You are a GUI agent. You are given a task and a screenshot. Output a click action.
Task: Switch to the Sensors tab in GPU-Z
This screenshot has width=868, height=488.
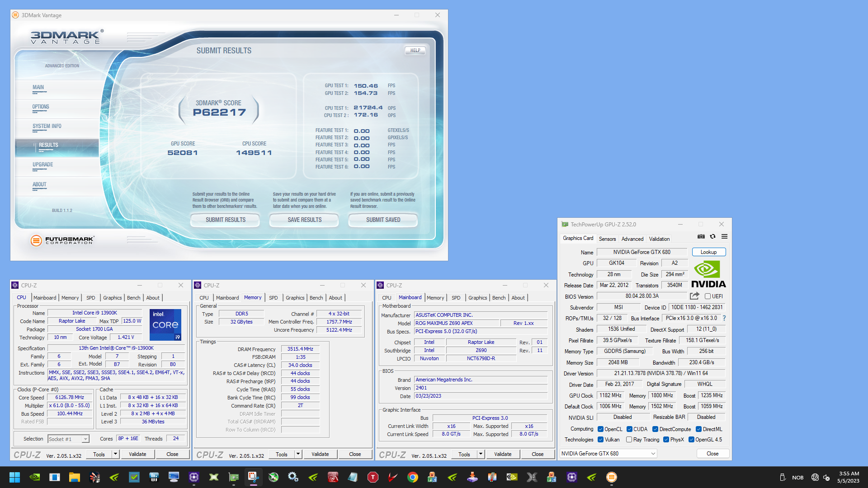pos(607,239)
